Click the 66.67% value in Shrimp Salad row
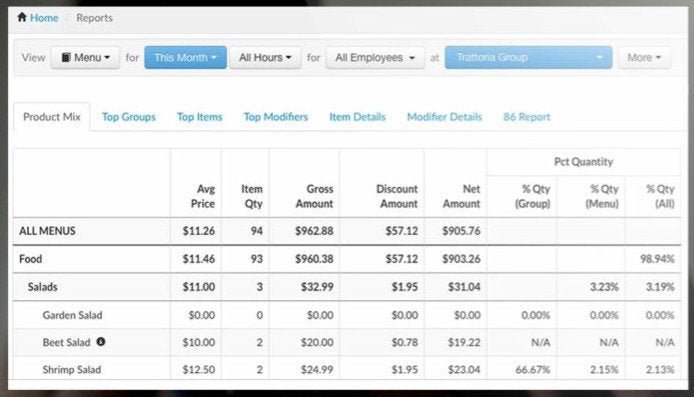 pyautogui.click(x=533, y=370)
